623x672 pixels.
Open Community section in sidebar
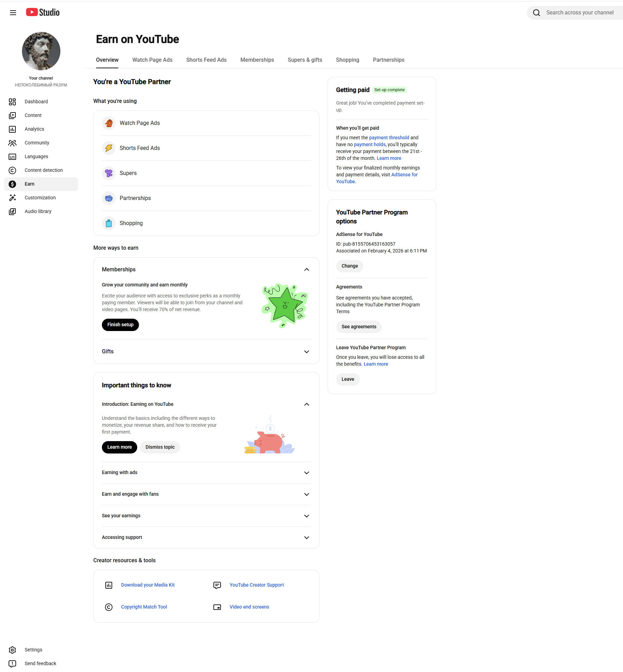click(41, 143)
